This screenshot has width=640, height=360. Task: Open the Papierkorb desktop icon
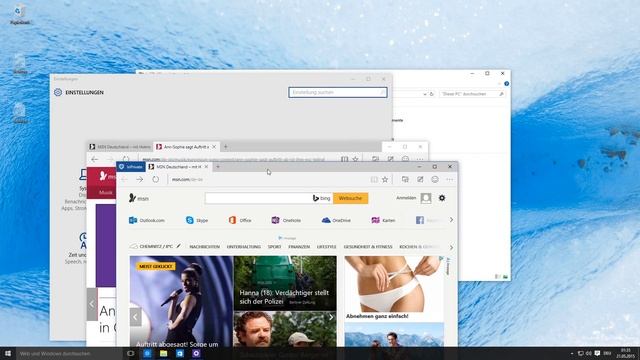[20, 15]
